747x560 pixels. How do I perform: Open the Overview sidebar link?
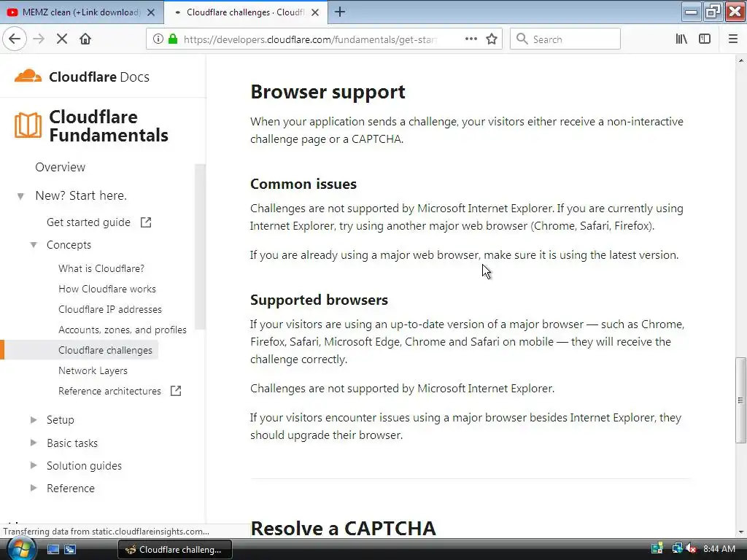60,167
